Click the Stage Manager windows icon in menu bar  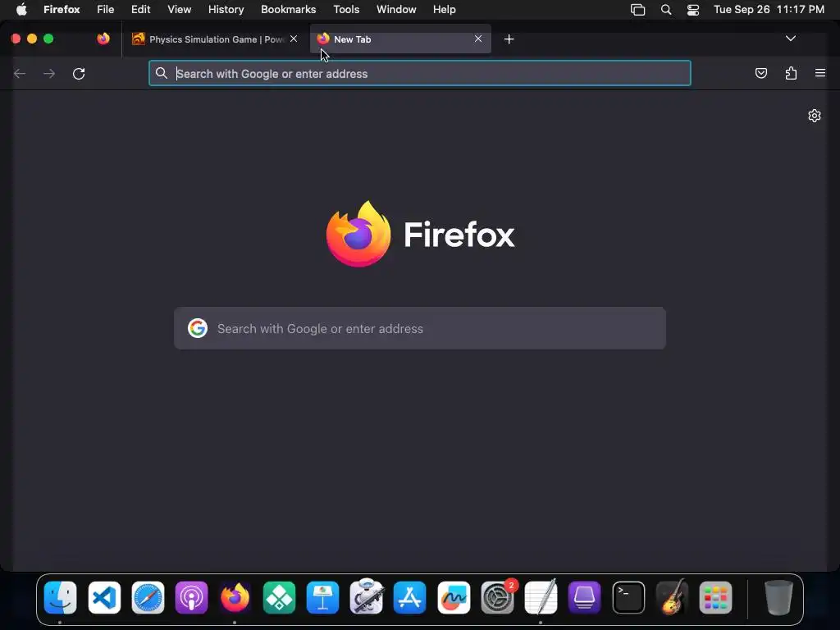[637, 10]
